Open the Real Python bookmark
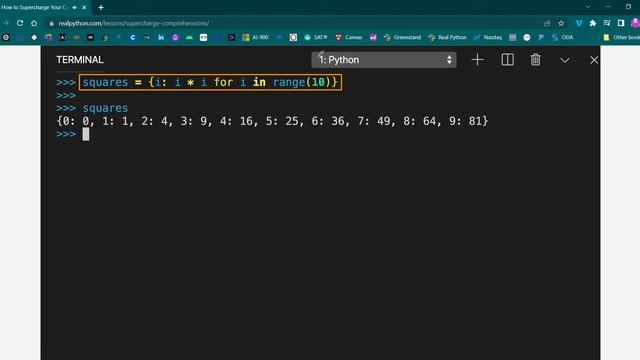Viewport: 640px width, 360px height. 447,37
